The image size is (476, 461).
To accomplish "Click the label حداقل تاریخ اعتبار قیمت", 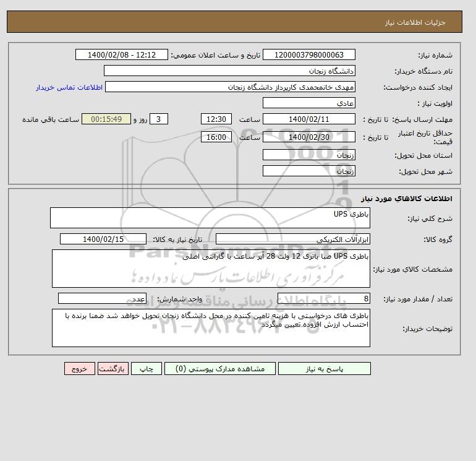I will 425,137.
